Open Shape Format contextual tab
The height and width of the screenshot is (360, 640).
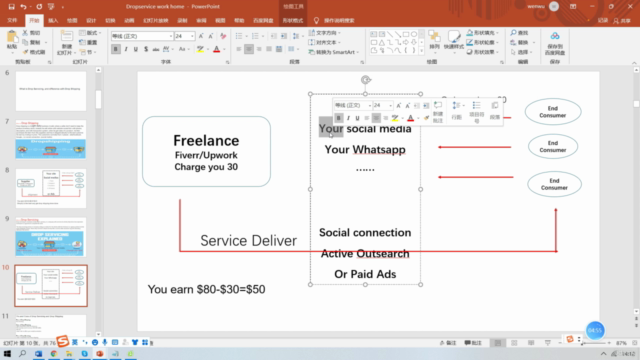tap(293, 20)
